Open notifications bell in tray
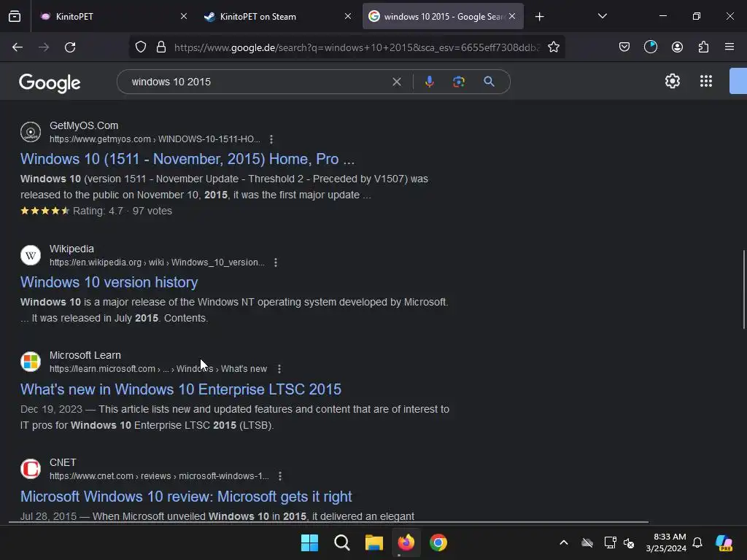This screenshot has height=560, width=747. 697,542
